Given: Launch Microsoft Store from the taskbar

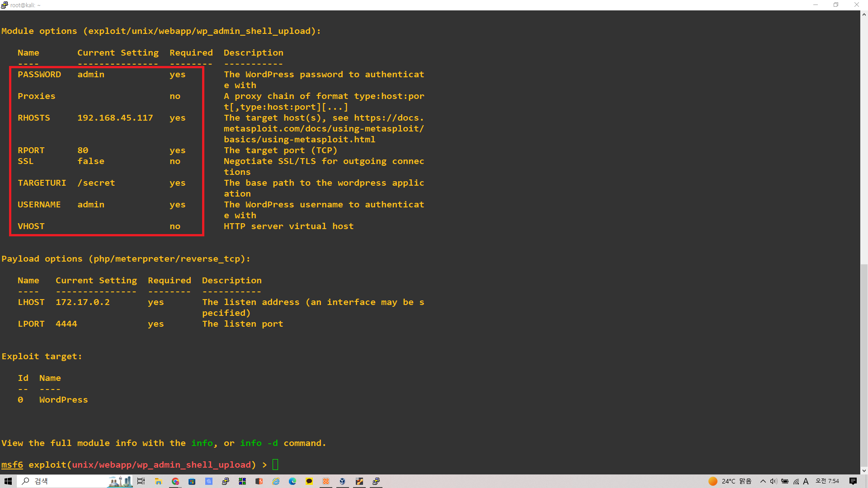Looking at the screenshot, I should 192,481.
